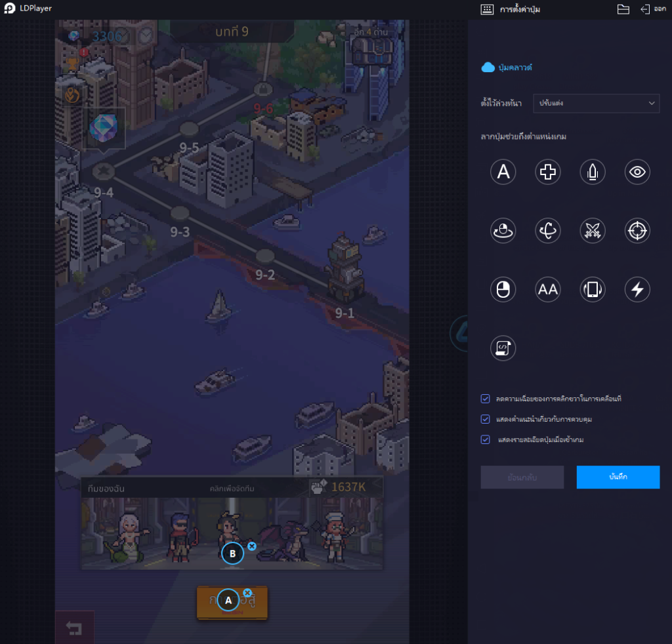
Task: Click 'คลิกเพื่อจัดทีม' arrange team text
Action: click(x=232, y=489)
